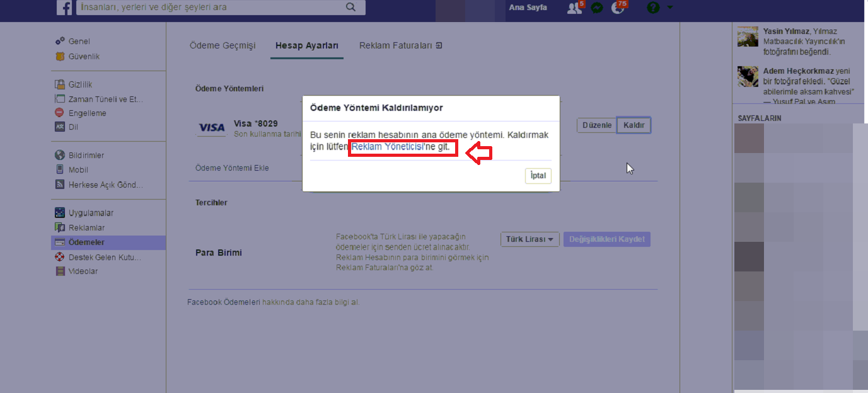Image resolution: width=868 pixels, height=393 pixels.
Task: Open Bildirimler settings in sidebar
Action: [86, 155]
